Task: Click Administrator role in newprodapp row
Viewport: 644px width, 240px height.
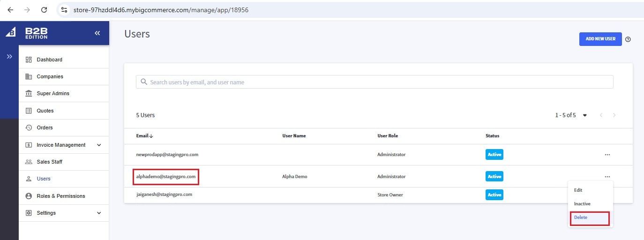Action: tap(391, 154)
